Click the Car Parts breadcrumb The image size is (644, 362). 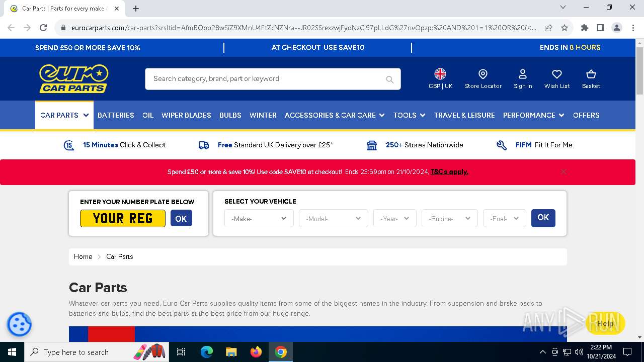(x=120, y=256)
